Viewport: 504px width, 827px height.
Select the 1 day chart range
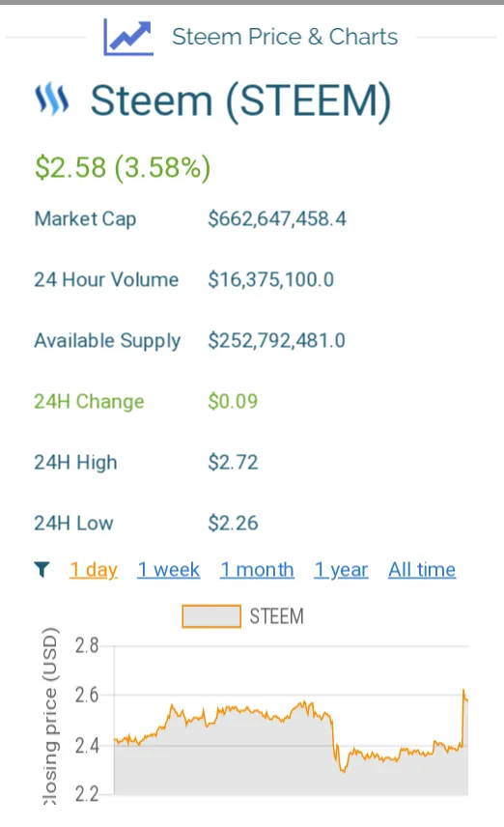coord(94,570)
